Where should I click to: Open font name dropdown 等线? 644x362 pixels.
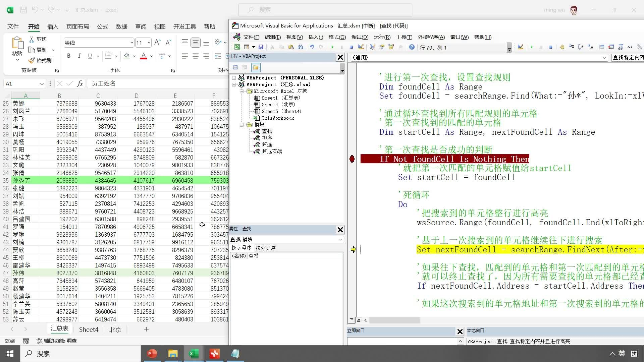[x=131, y=43]
